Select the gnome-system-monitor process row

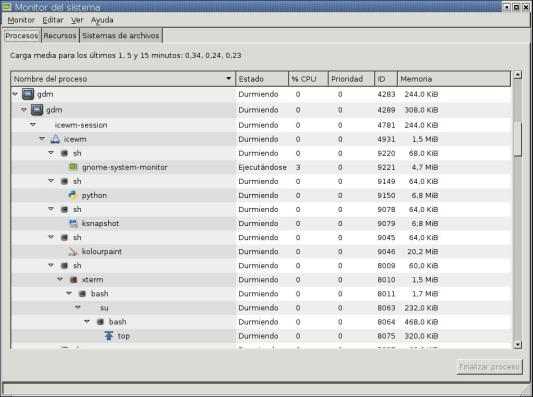click(x=261, y=167)
